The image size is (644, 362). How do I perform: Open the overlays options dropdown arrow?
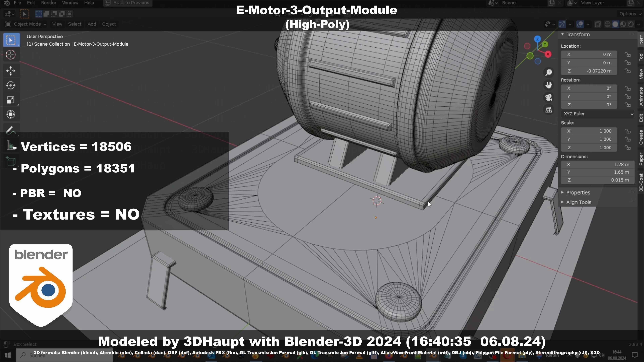pos(587,24)
